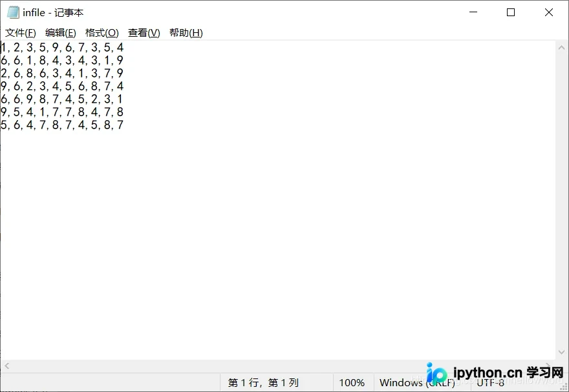The image size is (569, 392).
Task: Click the vertical scrollbar up arrow
Action: 561,47
